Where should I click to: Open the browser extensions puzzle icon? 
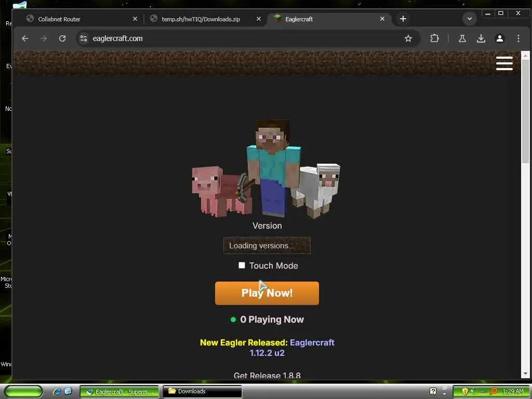[x=435, y=38]
